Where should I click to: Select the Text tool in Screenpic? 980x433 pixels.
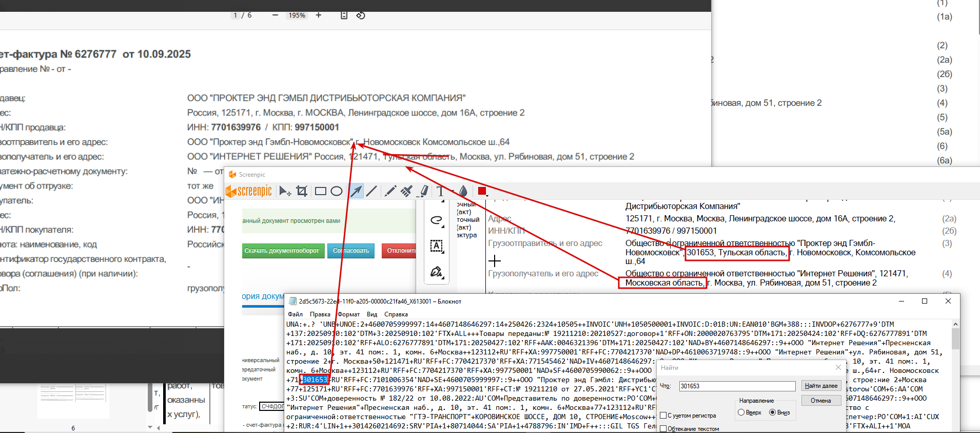pyautogui.click(x=440, y=191)
